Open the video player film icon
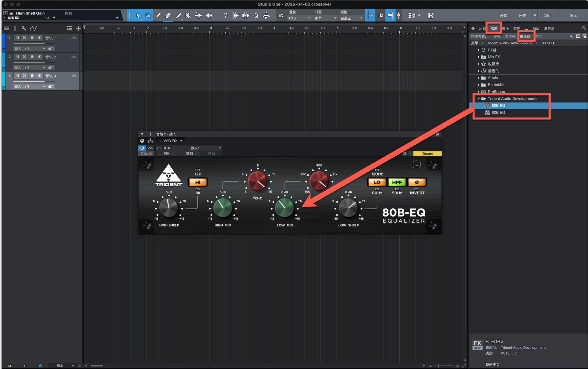Screen dimensions: 588x369 click(431, 16)
